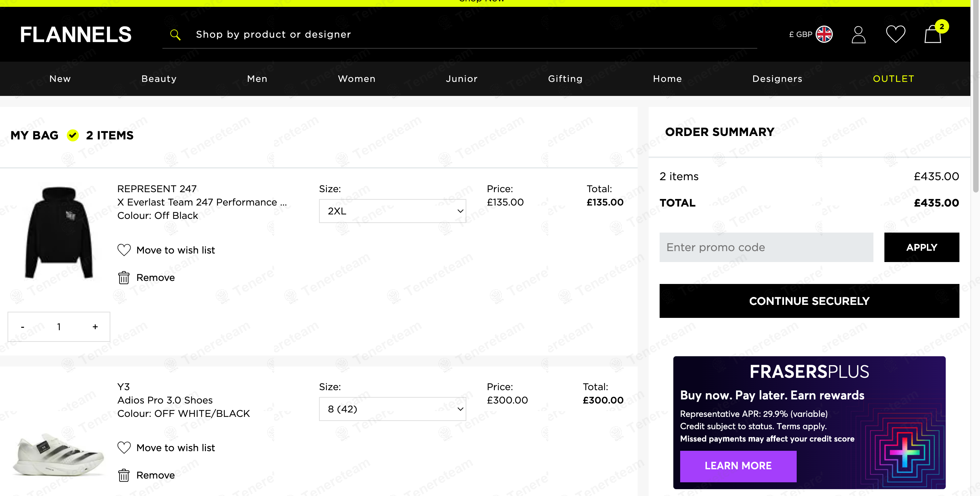Click heart icon beside Adios Pro wish list

coord(124,448)
